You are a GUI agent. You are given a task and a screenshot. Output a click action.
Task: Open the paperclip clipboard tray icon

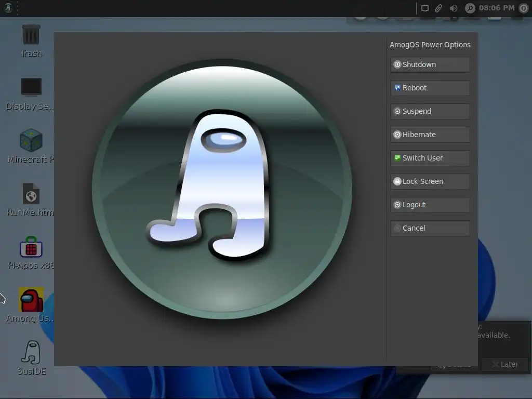pyautogui.click(x=438, y=8)
